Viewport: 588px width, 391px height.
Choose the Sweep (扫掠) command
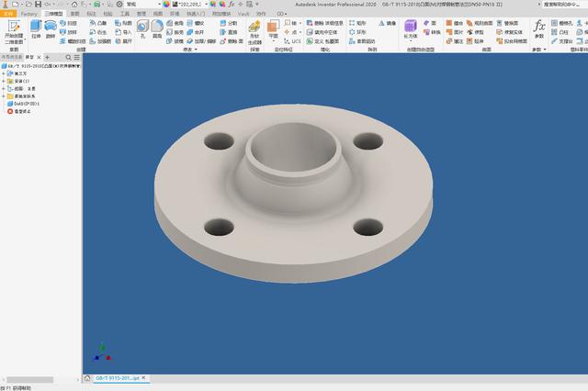coord(68,23)
